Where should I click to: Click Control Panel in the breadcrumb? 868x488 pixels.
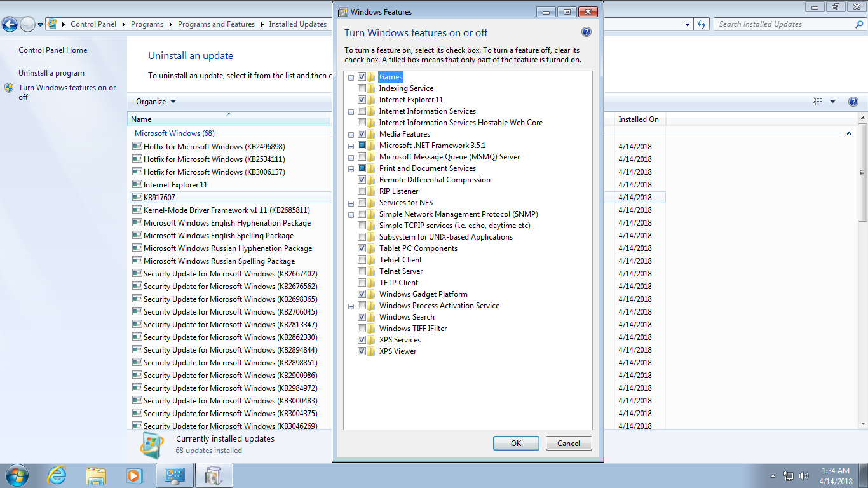click(x=93, y=24)
